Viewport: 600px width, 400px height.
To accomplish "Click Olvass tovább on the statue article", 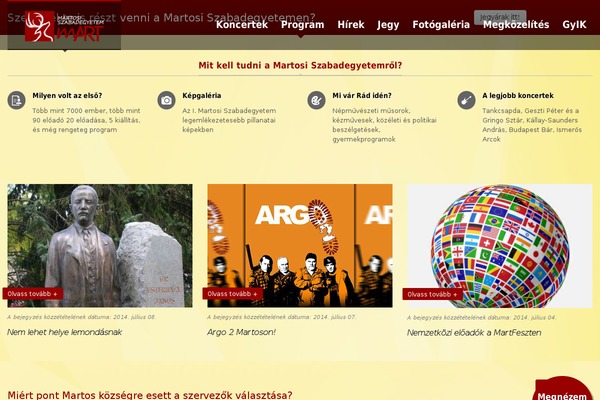I will click(33, 294).
